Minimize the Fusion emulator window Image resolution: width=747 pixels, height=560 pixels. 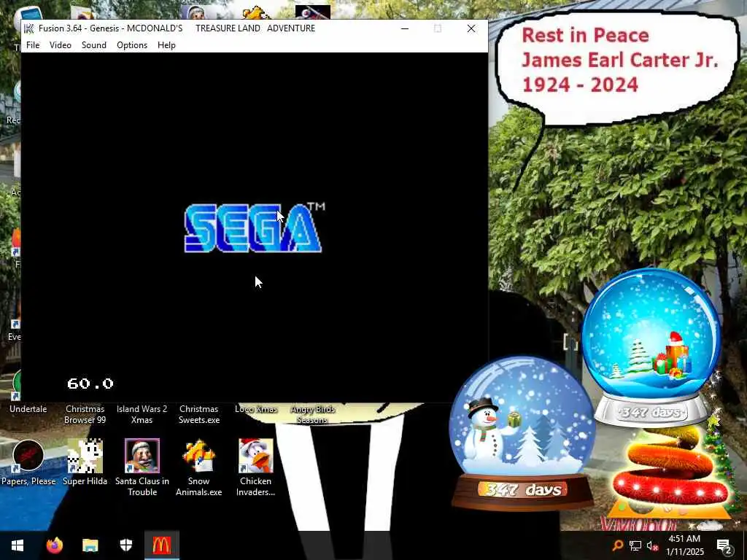pos(405,28)
